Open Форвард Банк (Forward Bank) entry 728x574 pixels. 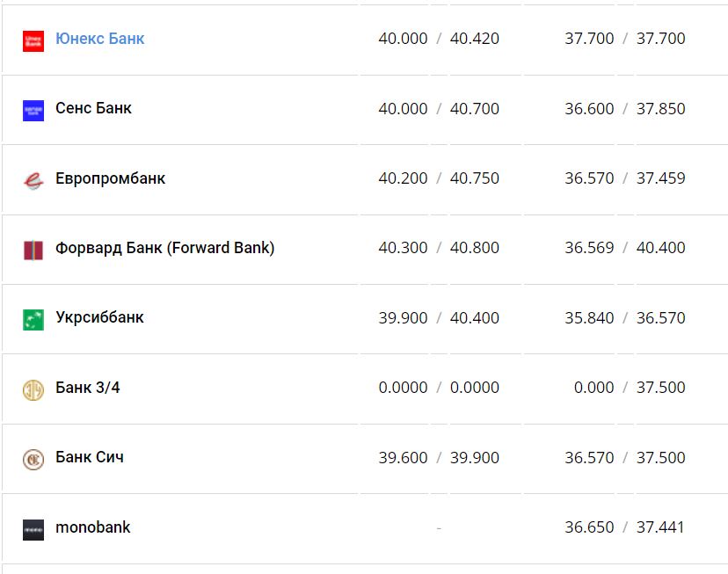tap(164, 248)
